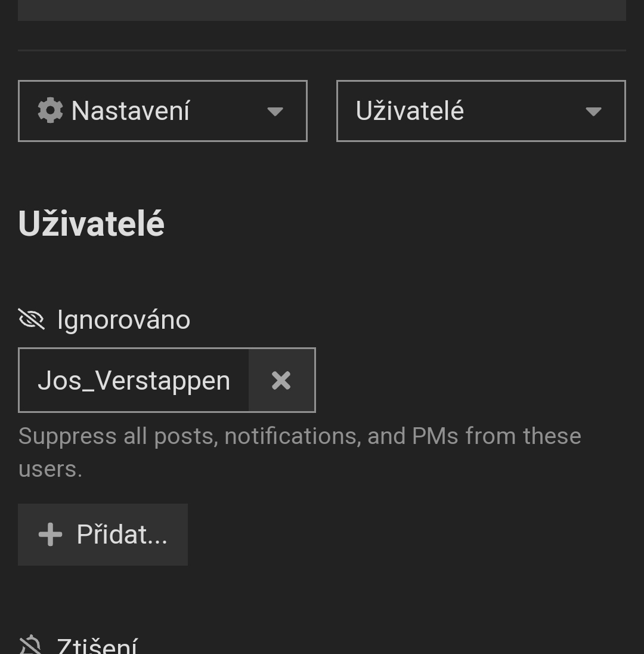Open the Nastavení settings menu label
The height and width of the screenshot is (654, 644).
131,110
